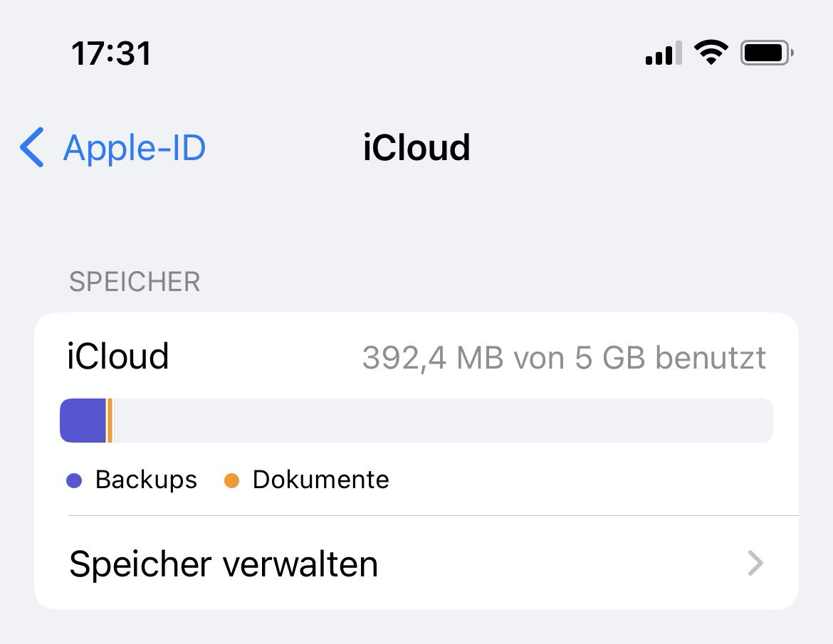833x644 pixels.
Task: Tap the Wi-Fi status icon
Action: pyautogui.click(x=711, y=53)
